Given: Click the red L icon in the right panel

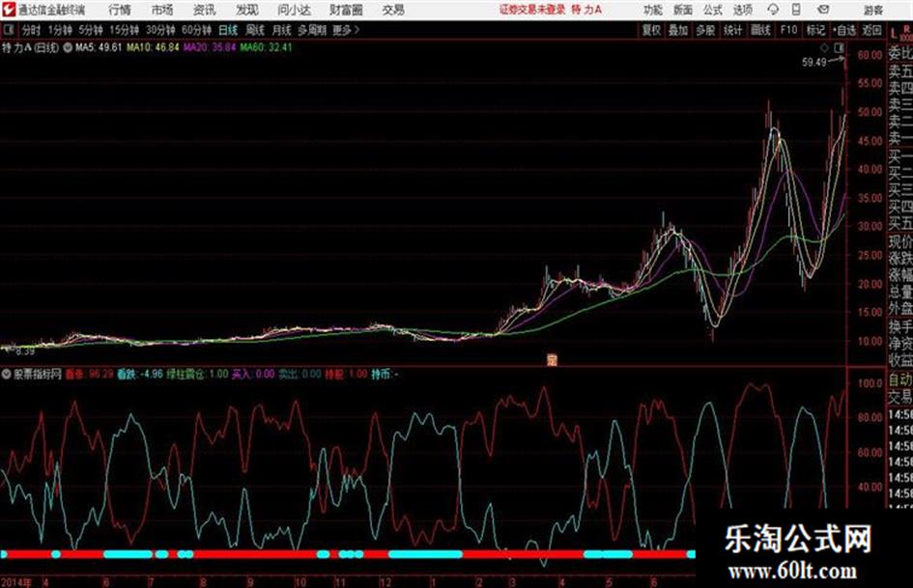Looking at the screenshot, I should tap(894, 34).
